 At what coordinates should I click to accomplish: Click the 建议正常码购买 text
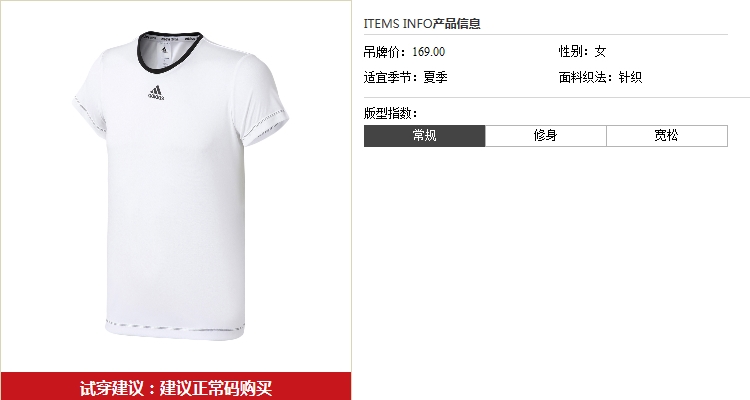click(x=216, y=388)
